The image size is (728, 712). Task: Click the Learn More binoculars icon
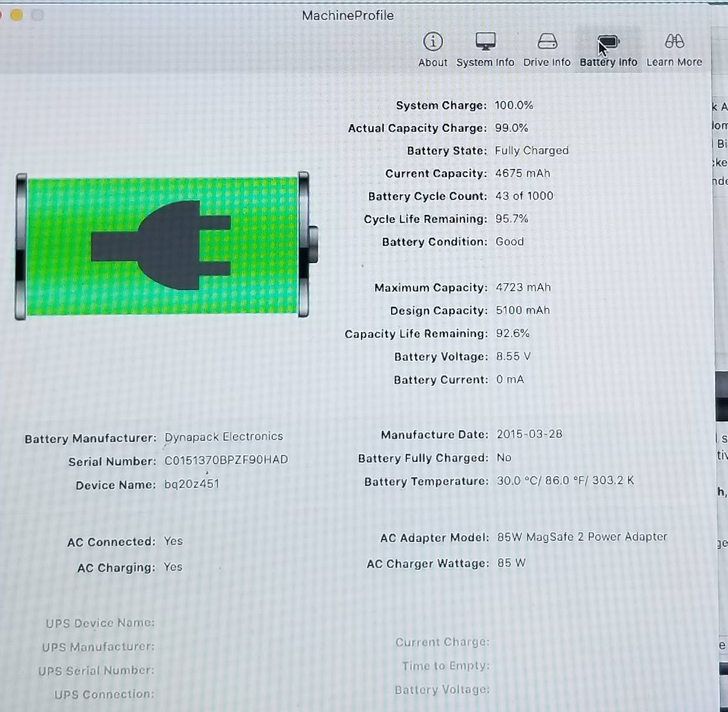point(674,42)
